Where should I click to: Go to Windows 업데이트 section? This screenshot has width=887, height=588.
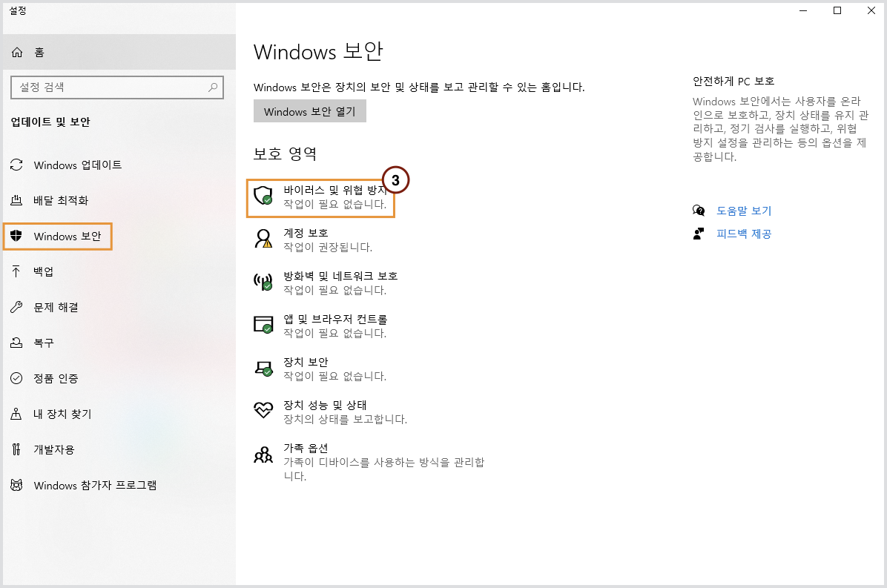tap(119, 165)
